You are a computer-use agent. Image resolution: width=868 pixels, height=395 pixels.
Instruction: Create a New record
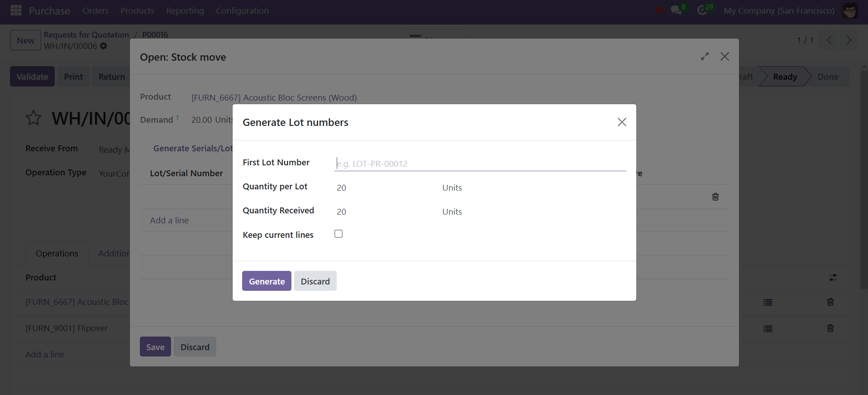point(25,40)
